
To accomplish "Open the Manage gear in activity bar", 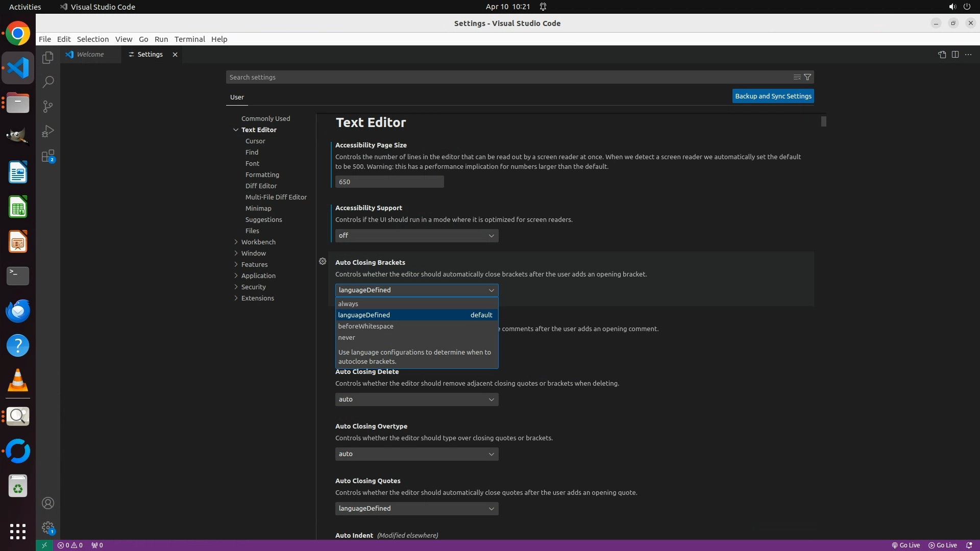I will [x=47, y=528].
